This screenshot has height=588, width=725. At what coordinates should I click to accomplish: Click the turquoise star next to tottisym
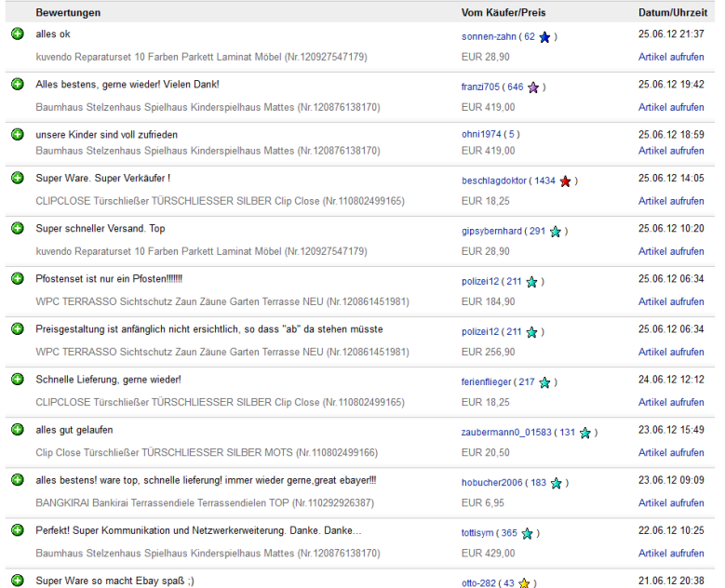tap(528, 534)
